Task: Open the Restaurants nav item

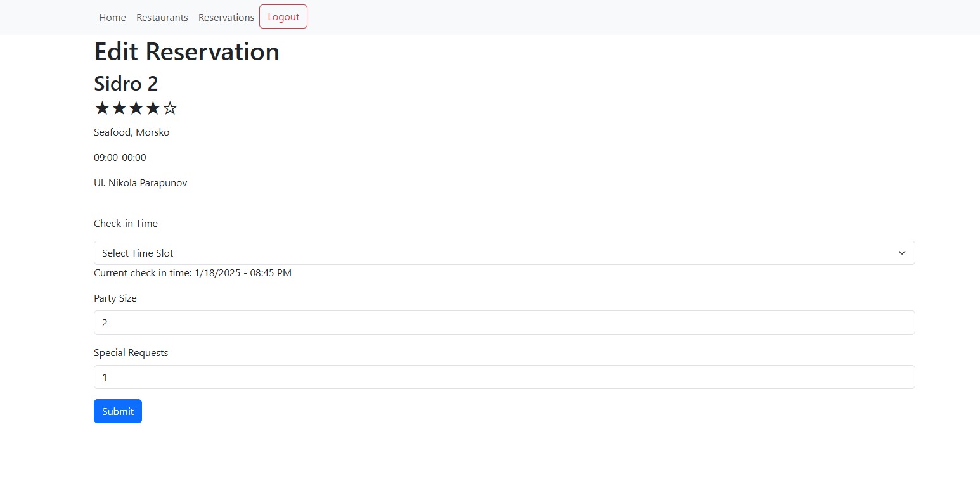Action: (x=162, y=18)
